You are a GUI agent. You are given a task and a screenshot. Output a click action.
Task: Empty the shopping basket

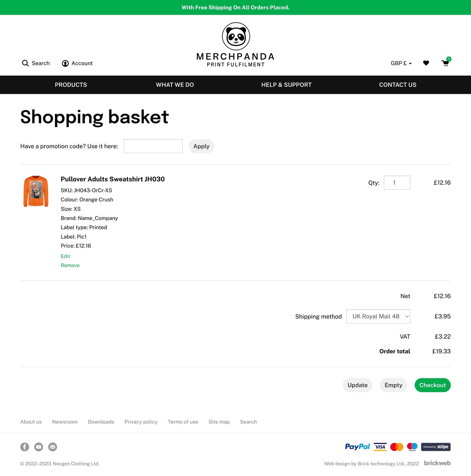pyautogui.click(x=393, y=385)
